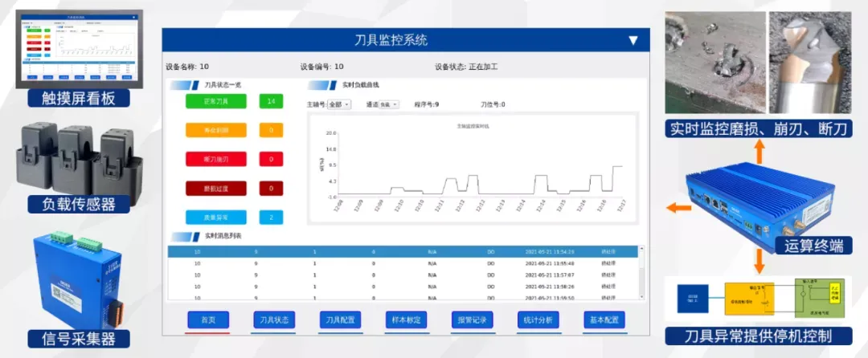Collapse the 刀具监控系统 title bar triangle
Image resolution: width=868 pixels, height=358 pixels.
tap(633, 40)
